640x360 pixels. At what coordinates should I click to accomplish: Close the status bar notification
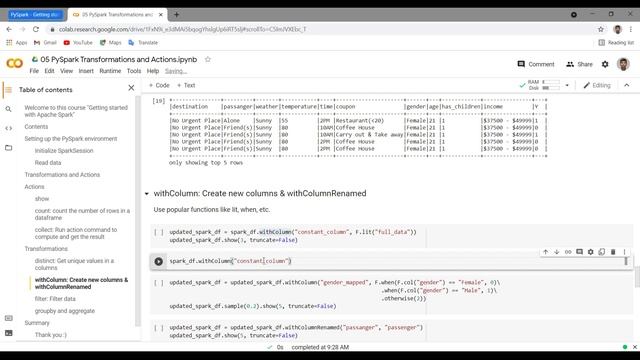point(635,347)
